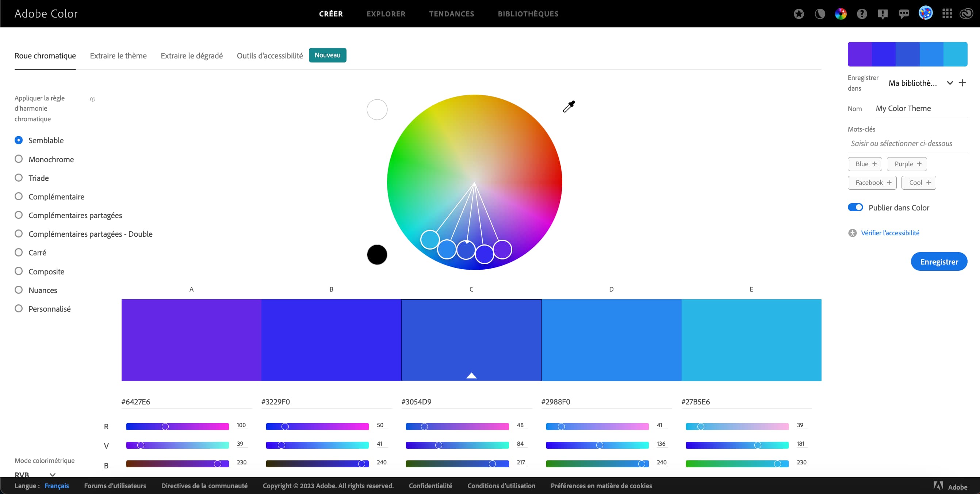Select the purple color swatch A
980x494 pixels.
tap(191, 340)
